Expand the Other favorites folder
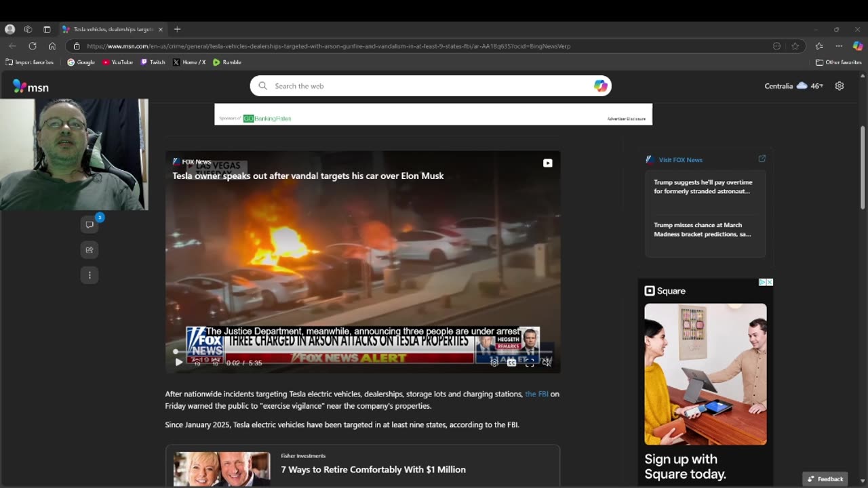 tap(838, 62)
